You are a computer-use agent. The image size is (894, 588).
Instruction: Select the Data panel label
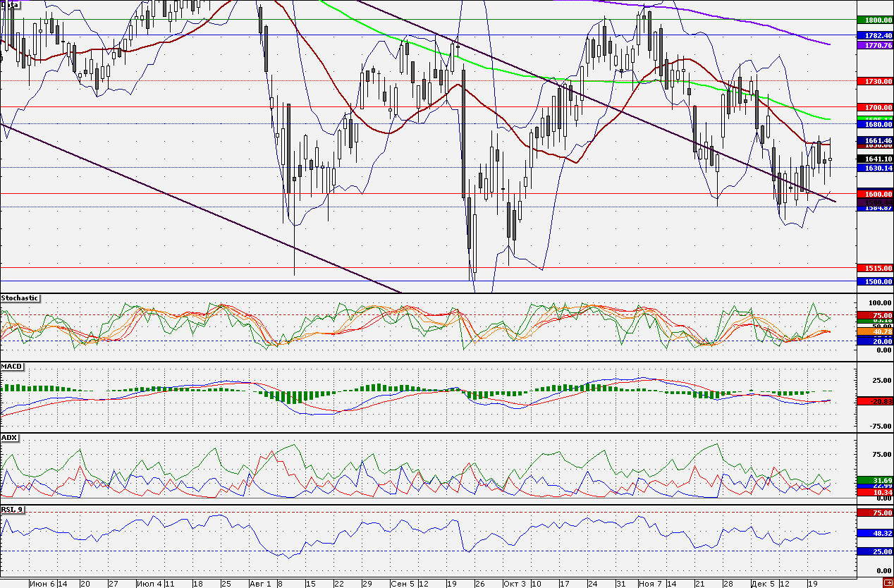pos(11,4)
